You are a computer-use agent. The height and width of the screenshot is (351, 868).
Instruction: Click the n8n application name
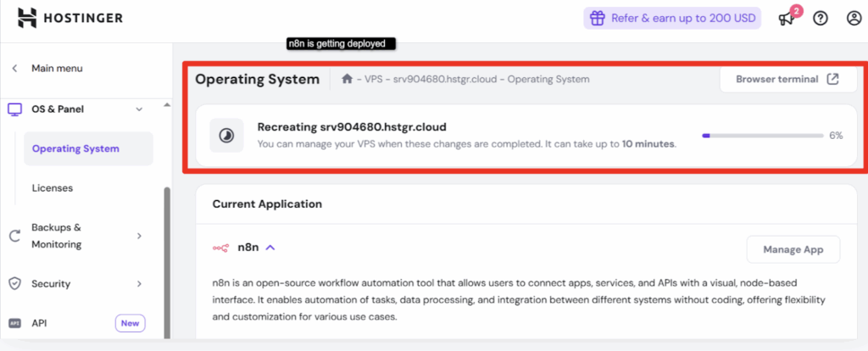pyautogui.click(x=248, y=248)
